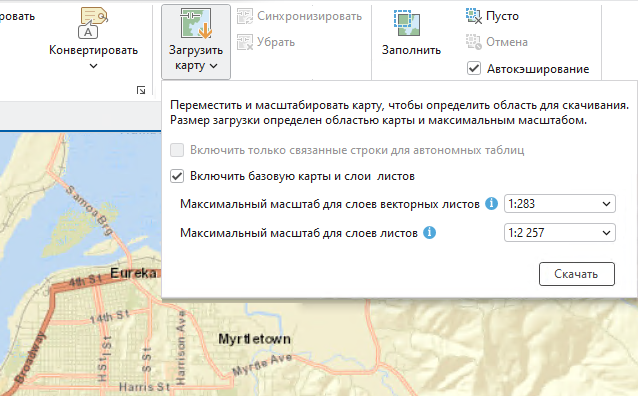This screenshot has height=396, width=638.
Task: Click the Конвертировать label icon
Action: click(x=93, y=23)
